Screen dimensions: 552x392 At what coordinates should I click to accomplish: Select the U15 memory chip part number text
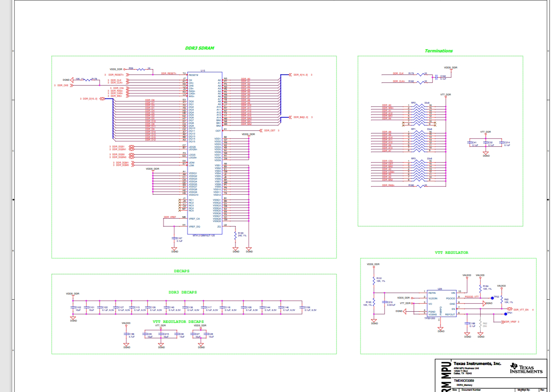click(204, 235)
